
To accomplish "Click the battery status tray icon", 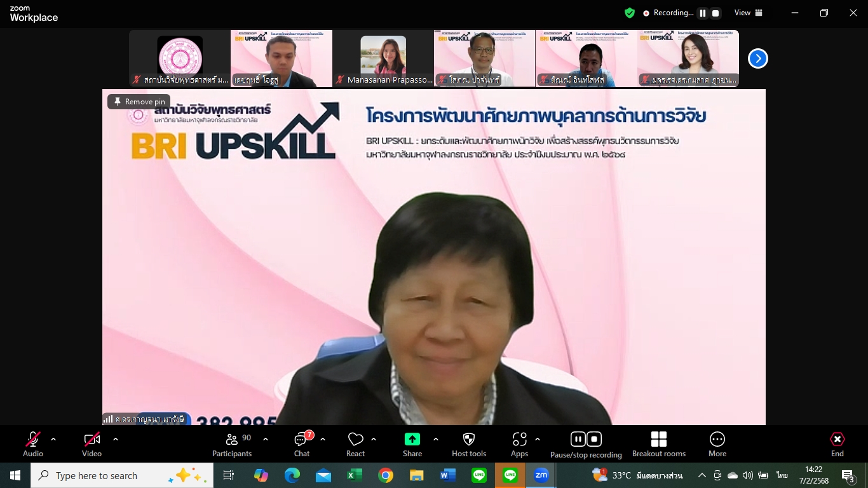I will tap(763, 475).
